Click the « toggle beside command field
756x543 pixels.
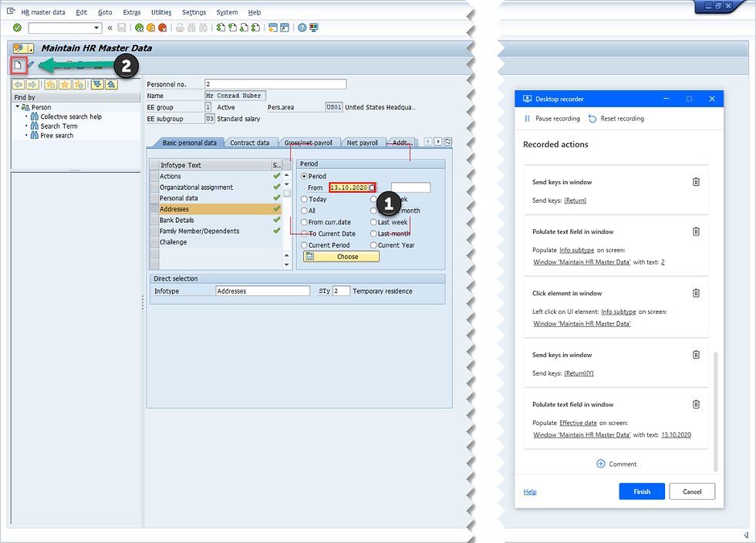[x=110, y=28]
